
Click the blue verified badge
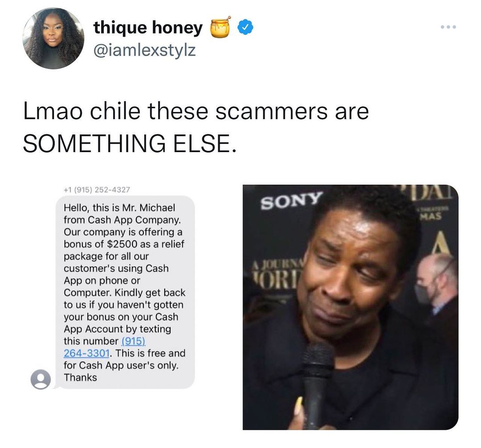[246, 27]
